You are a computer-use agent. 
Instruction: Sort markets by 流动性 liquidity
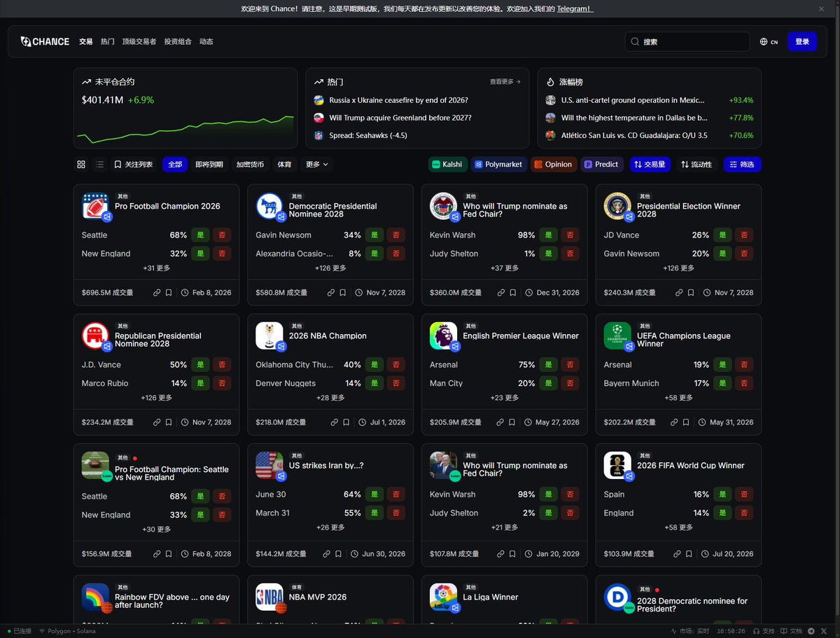[696, 165]
